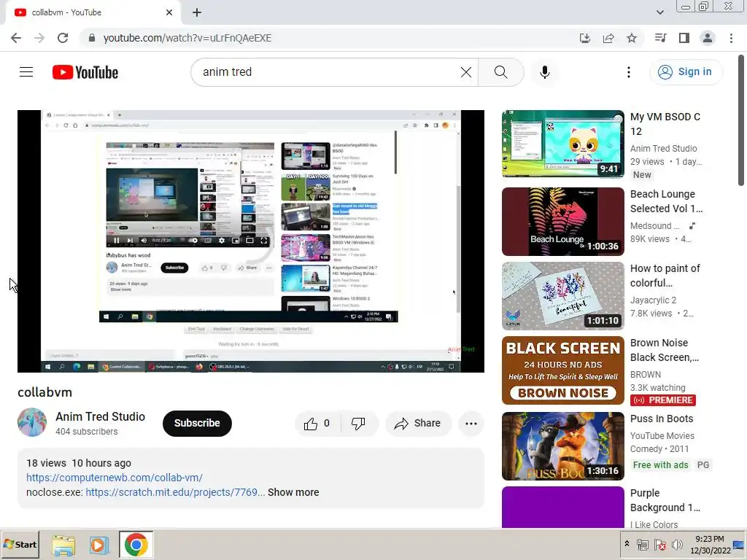Open a new tab with plus button
Screen dimensions: 747x560
click(x=197, y=12)
